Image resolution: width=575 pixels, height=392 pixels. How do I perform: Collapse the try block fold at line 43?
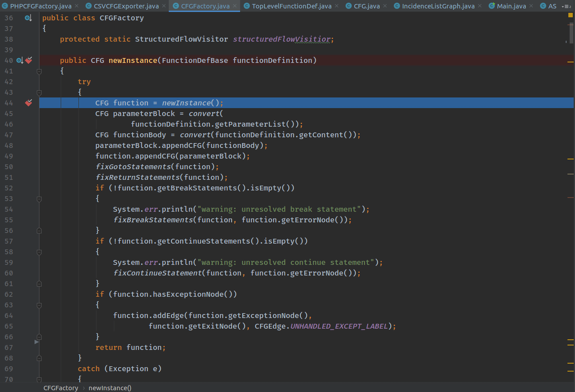coord(39,93)
